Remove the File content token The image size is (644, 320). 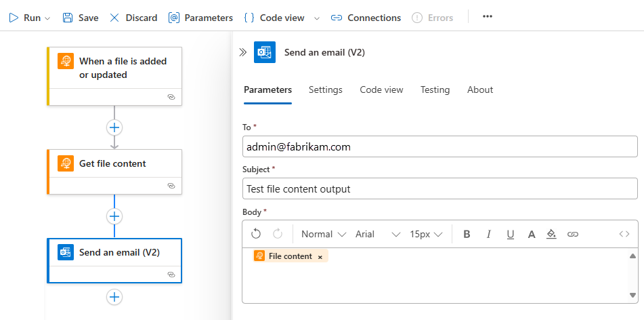click(320, 257)
